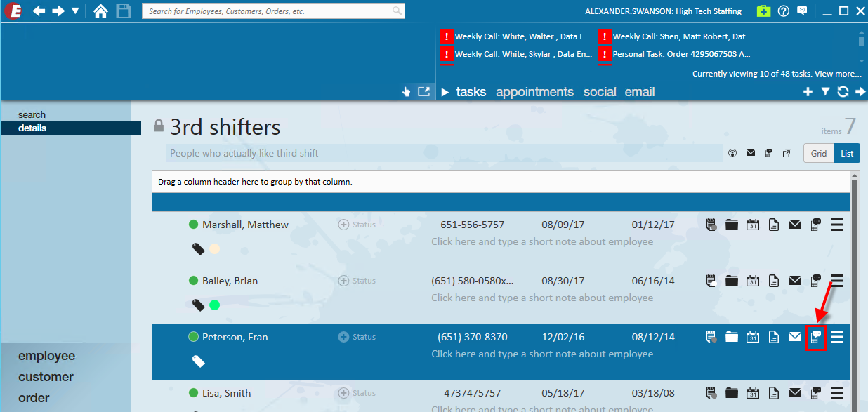The image size is (868, 412).
Task: Switch to the tasks tab
Action: click(x=471, y=92)
